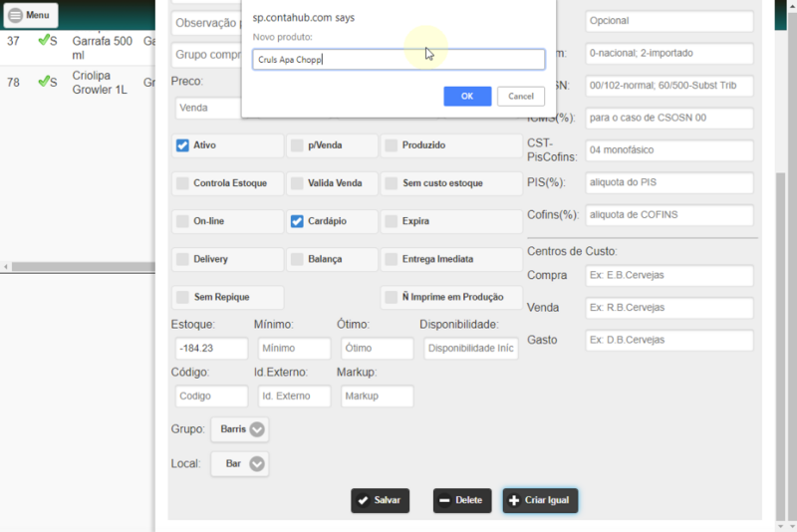Image resolution: width=797 pixels, height=532 pixels.
Task: Click the Observação field
Action: [207, 23]
